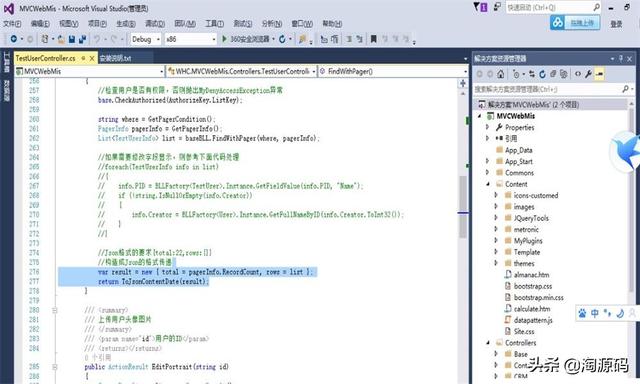Click the feedback icon beside quick launch
Image resolution: width=640 pixels, height=384 pixels.
(497, 7)
